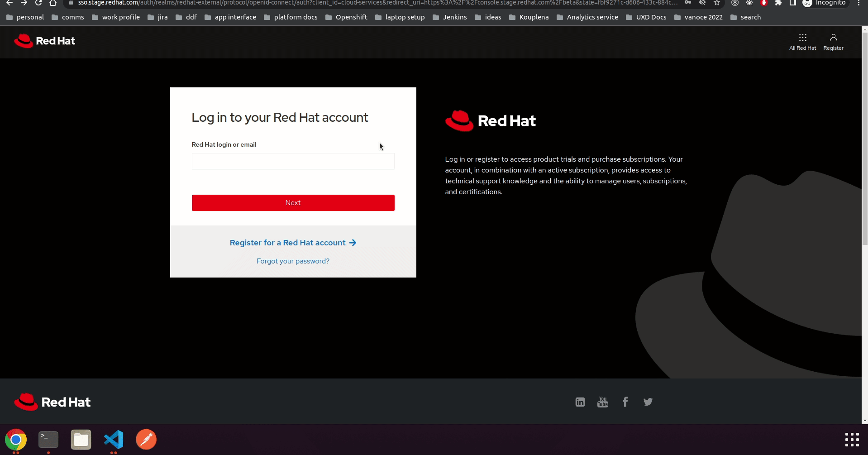Open the ideas bookmarks folder
Screen dimensions: 868x455
pyautogui.click(x=488, y=17)
